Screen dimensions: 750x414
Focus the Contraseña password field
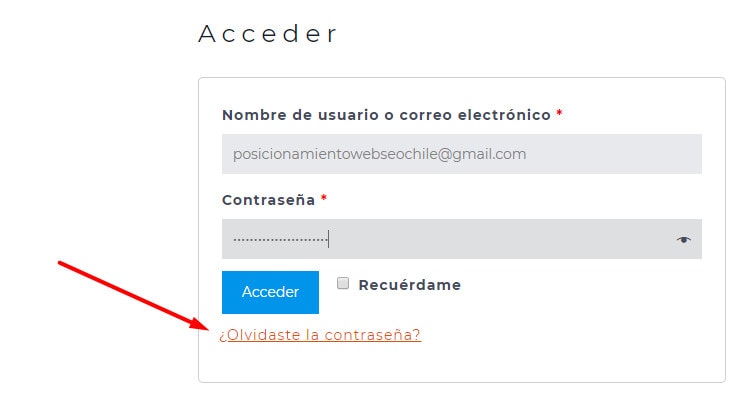pos(462,239)
